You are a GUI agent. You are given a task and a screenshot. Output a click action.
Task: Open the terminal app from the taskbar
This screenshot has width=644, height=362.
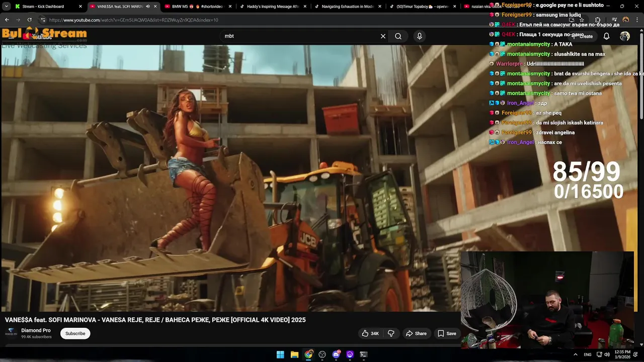363,354
